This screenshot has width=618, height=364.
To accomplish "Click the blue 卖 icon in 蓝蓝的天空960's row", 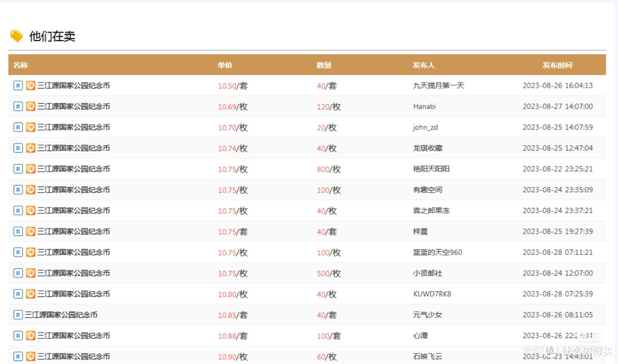I will [18, 252].
